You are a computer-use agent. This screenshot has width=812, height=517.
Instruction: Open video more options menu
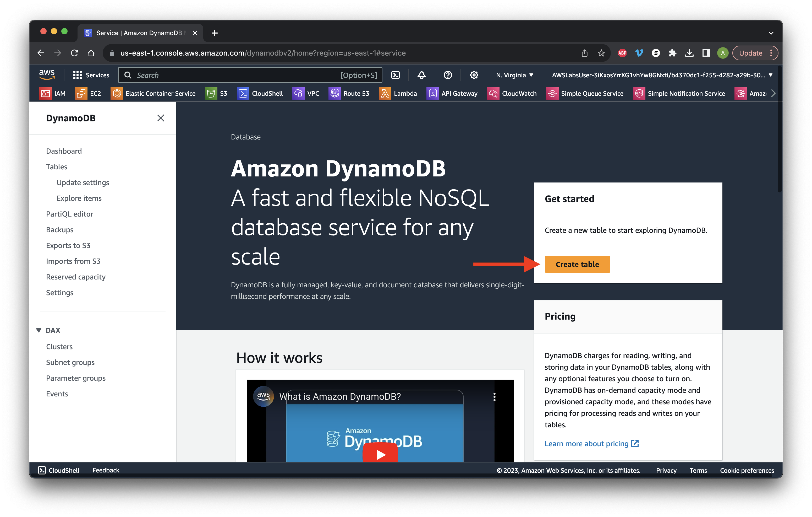tap(494, 397)
